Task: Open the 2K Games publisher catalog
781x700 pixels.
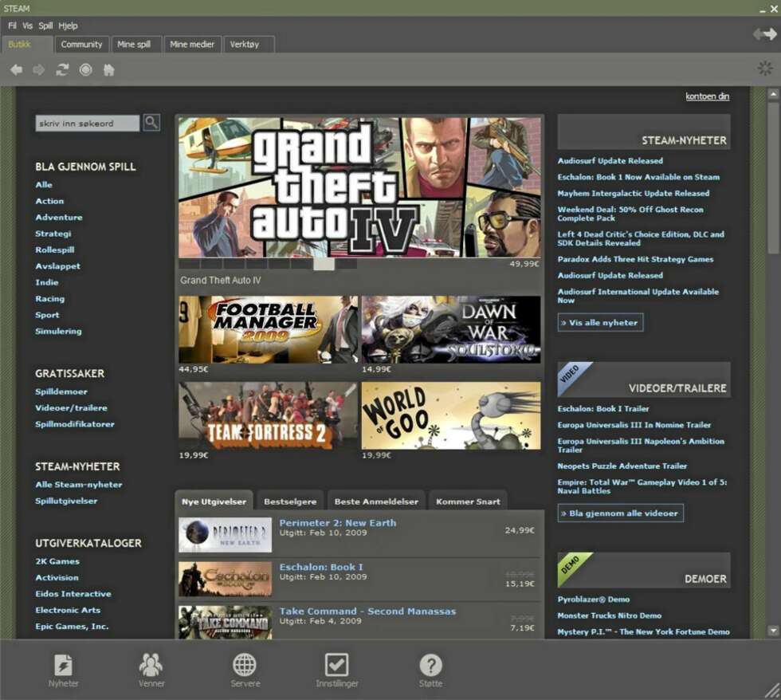Action: pyautogui.click(x=57, y=561)
